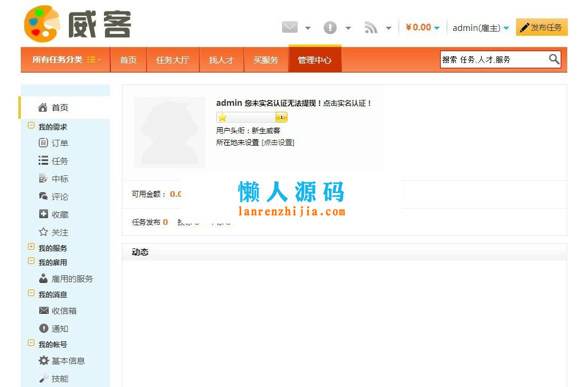Select the 技能 wrench icon
Viewport: 588px width, 387px height.
point(42,379)
